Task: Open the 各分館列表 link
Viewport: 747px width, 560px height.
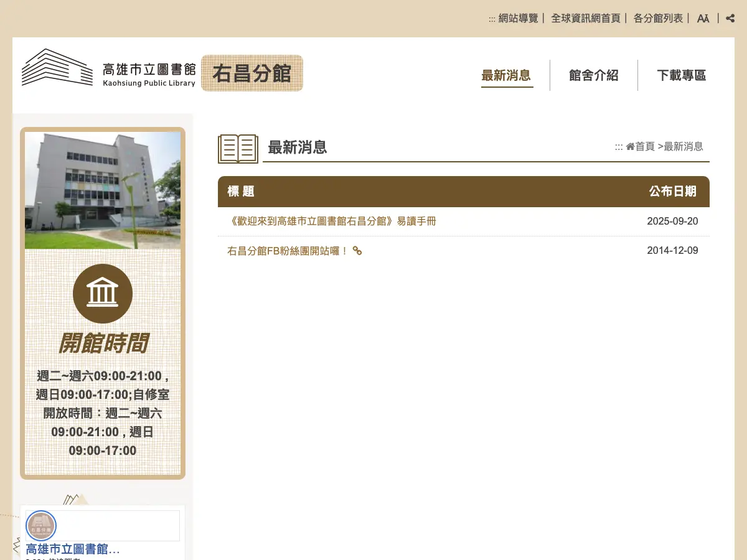Action: pyautogui.click(x=658, y=19)
